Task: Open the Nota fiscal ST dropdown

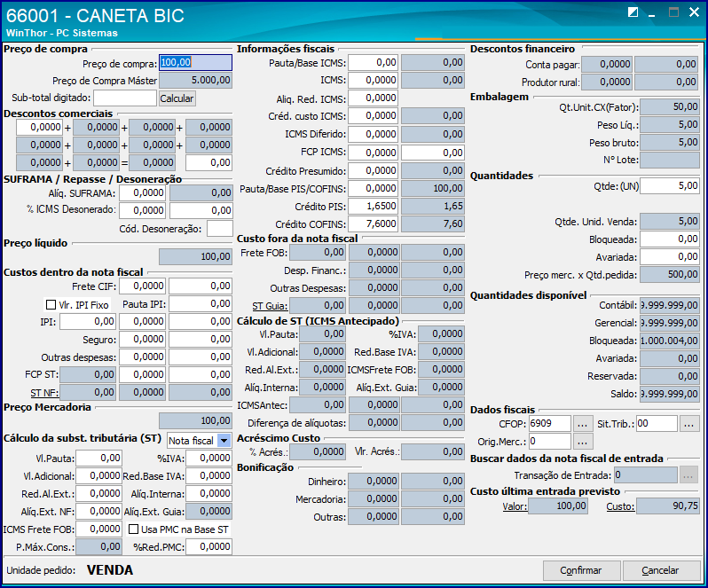Action: [x=224, y=441]
